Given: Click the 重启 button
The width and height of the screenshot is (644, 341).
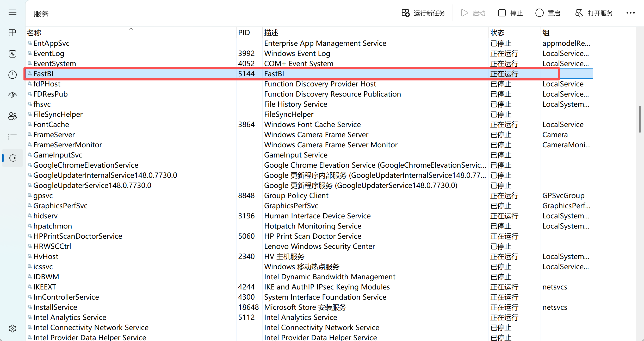Looking at the screenshot, I should [548, 13].
